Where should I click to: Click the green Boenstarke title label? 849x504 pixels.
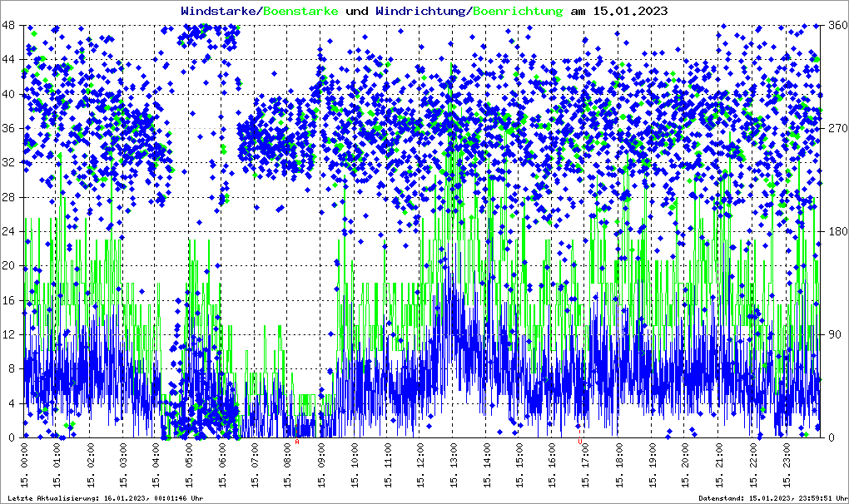point(301,11)
